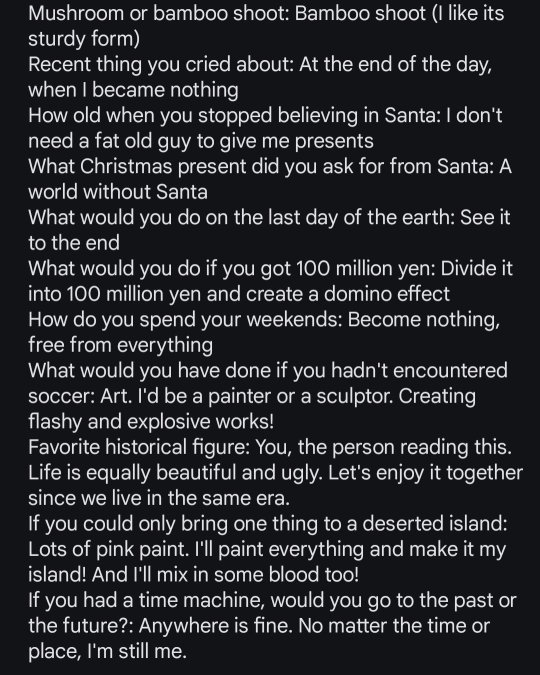Viewport: 540px width, 675px height.
Task: Tap the text 'when I became nothing'
Action: coord(133,90)
